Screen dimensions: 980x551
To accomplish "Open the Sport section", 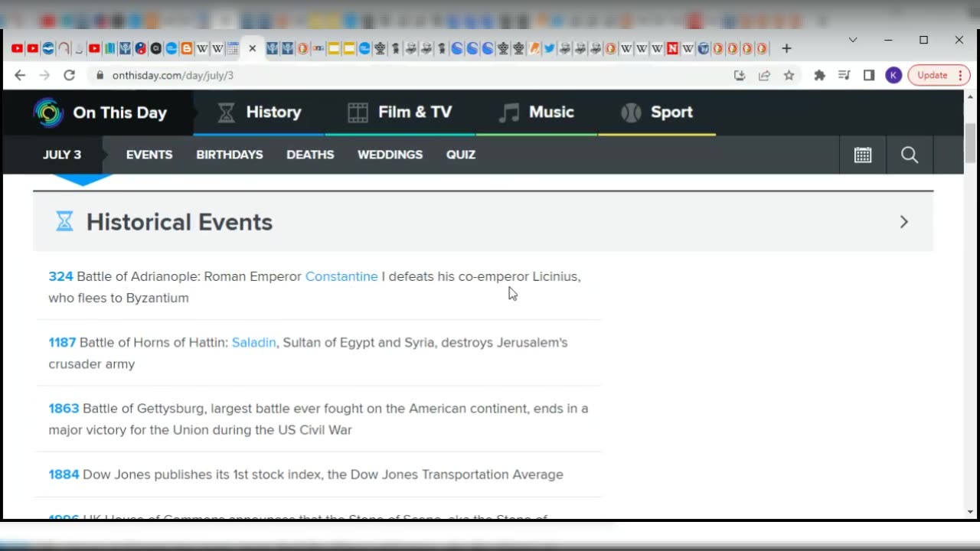I will (657, 112).
